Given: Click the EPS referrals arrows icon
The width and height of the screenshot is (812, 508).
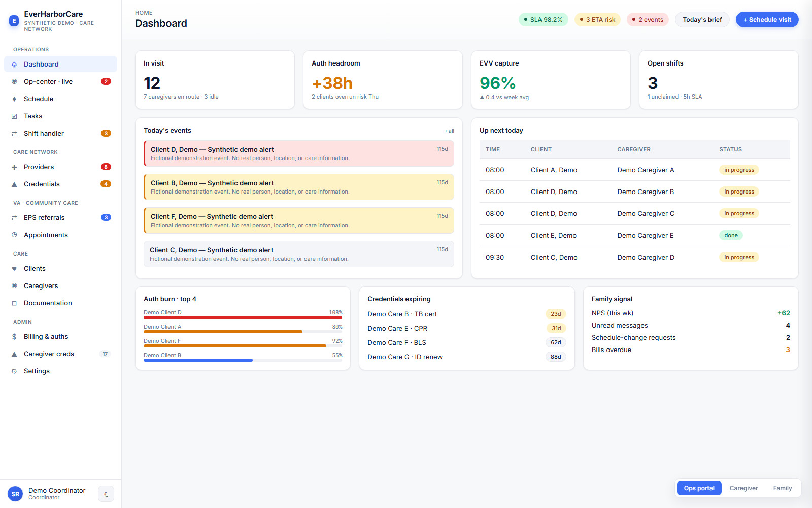Looking at the screenshot, I should tap(14, 218).
